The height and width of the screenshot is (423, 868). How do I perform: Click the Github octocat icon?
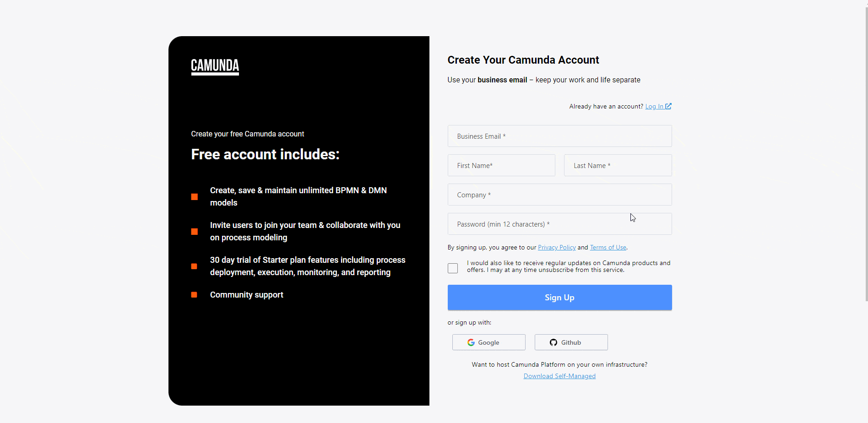[x=553, y=342]
